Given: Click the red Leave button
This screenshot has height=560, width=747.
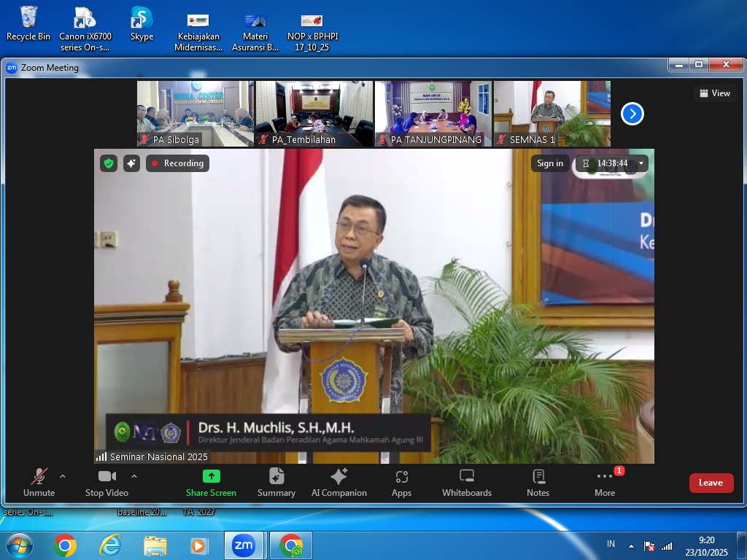Looking at the screenshot, I should click(711, 483).
